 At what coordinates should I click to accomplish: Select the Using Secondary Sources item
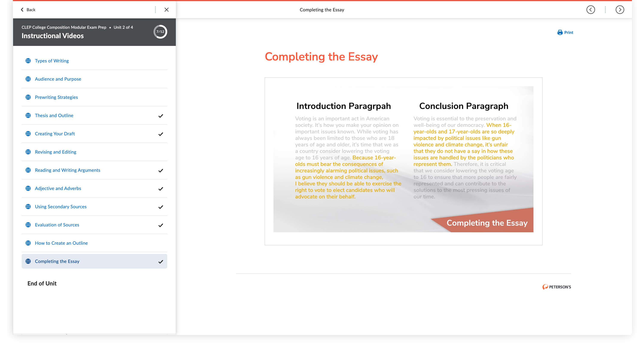(61, 207)
